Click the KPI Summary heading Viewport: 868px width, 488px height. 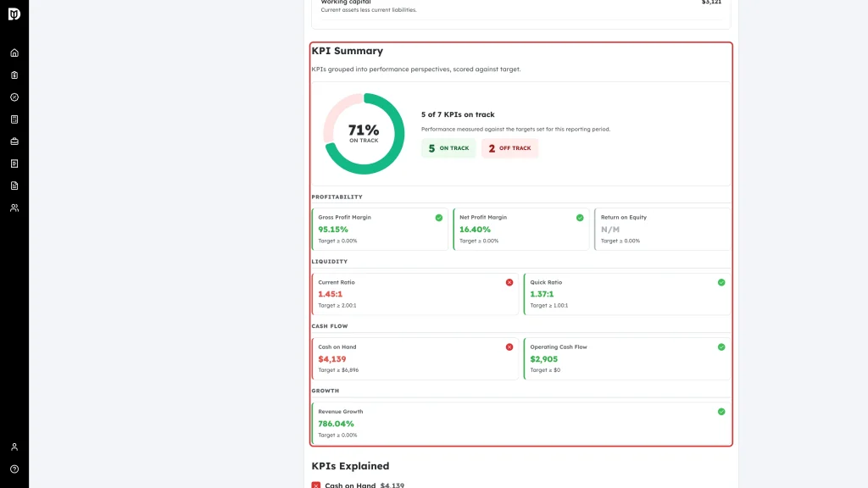tap(347, 51)
